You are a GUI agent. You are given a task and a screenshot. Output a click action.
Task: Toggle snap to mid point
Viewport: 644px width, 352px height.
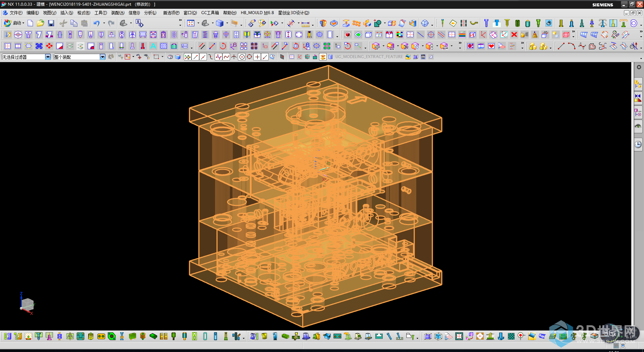[203, 57]
